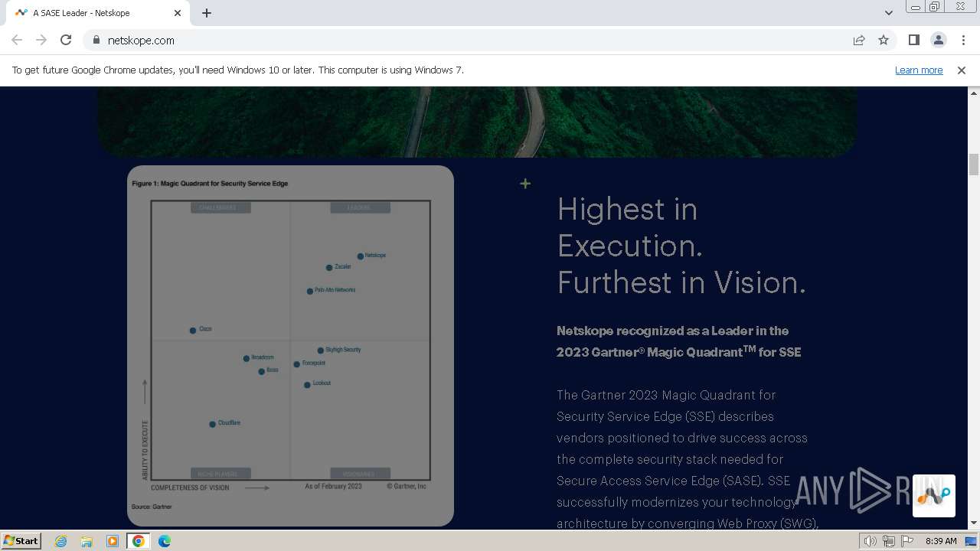Viewport: 980px width, 551px height.
Task: Launch Microsoft Edge from taskbar
Action: click(x=165, y=541)
